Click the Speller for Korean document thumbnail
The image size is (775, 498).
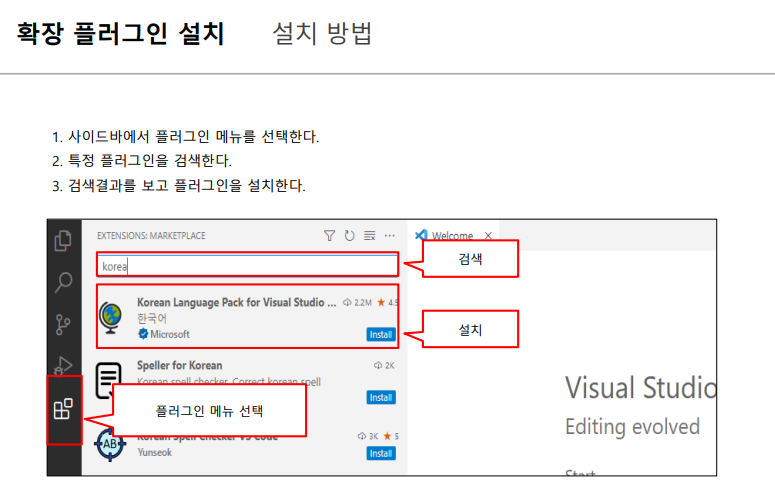108,380
